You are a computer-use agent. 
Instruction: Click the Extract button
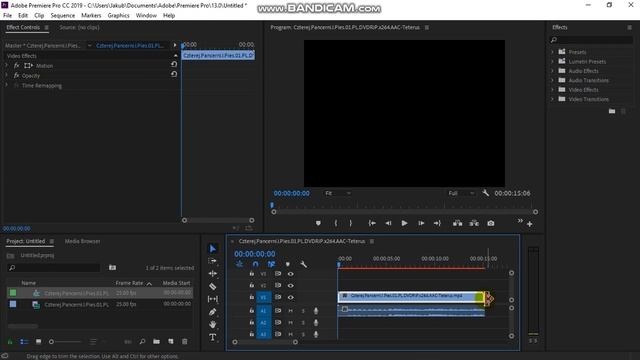click(x=474, y=223)
